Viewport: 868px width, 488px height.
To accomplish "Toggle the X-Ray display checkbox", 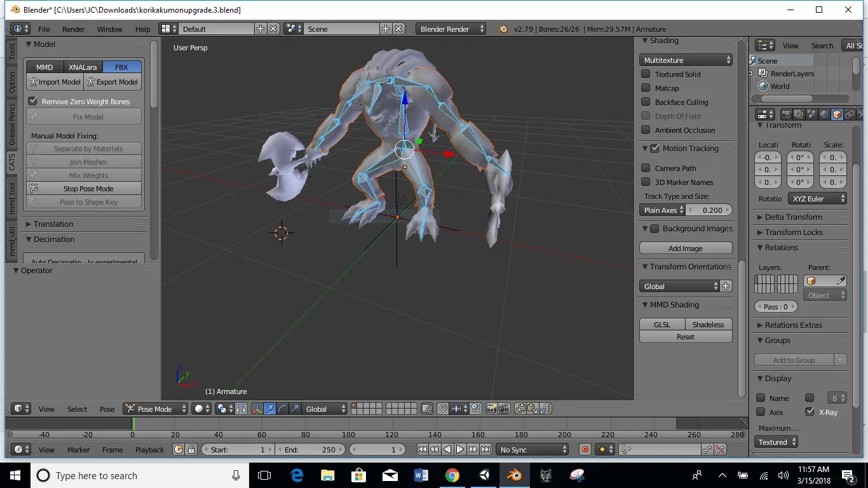I will point(810,412).
